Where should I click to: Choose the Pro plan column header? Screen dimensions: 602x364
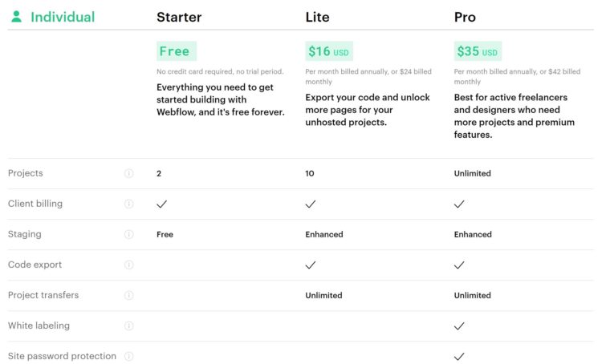click(x=465, y=17)
